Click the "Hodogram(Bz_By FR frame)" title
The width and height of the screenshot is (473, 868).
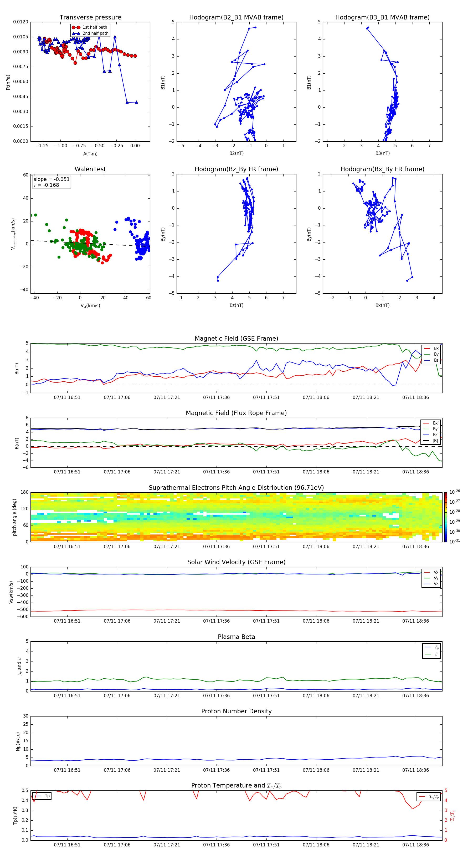(x=236, y=169)
